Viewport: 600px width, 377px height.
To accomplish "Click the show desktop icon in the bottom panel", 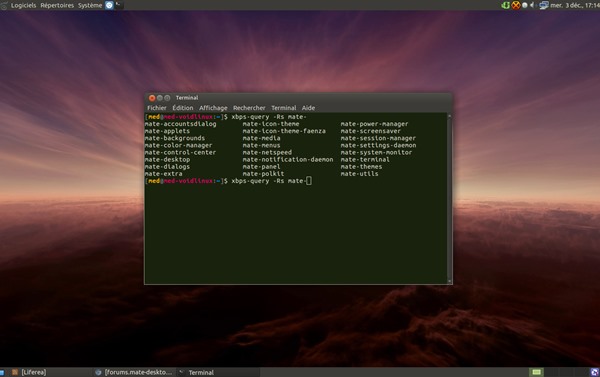I will 2,372.
